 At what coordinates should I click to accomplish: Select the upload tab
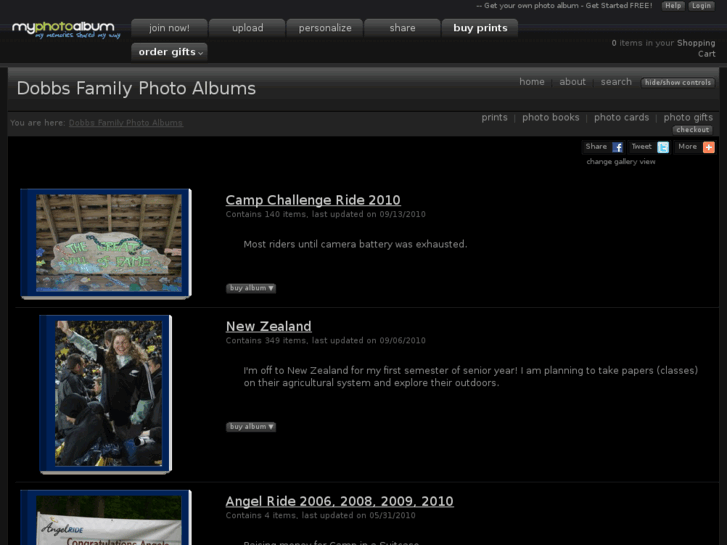[x=247, y=28]
